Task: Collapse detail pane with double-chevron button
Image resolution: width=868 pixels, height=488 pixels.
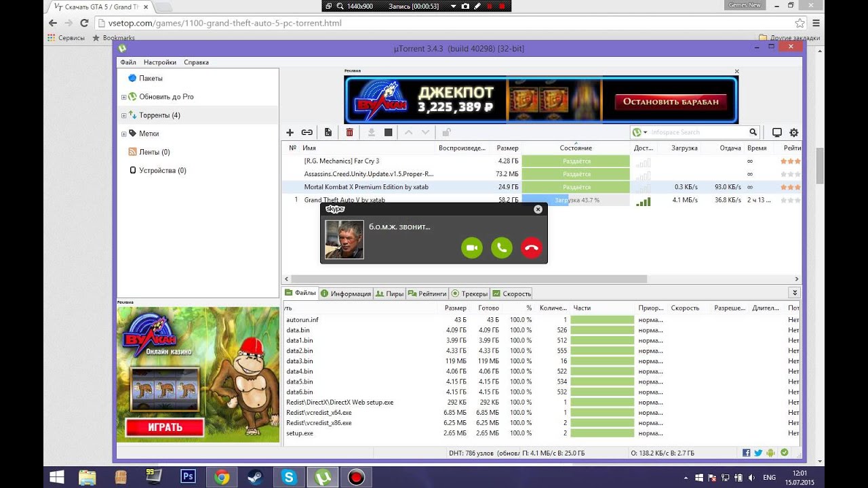Action: click(x=795, y=293)
